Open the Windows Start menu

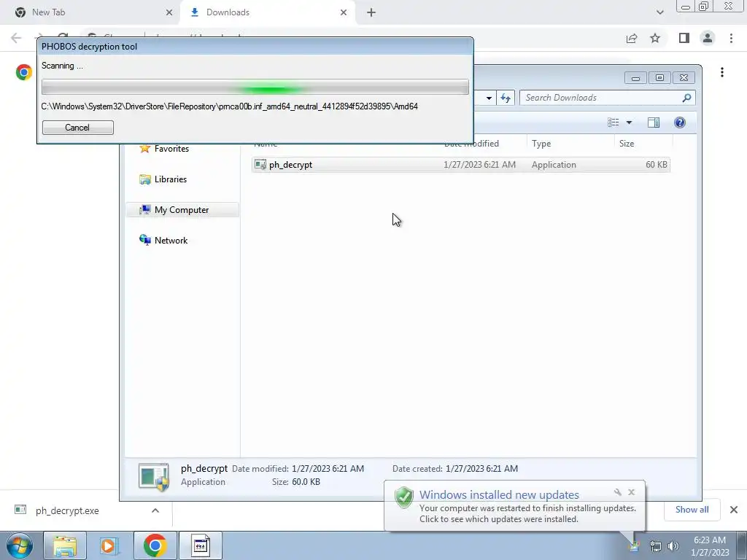19,545
